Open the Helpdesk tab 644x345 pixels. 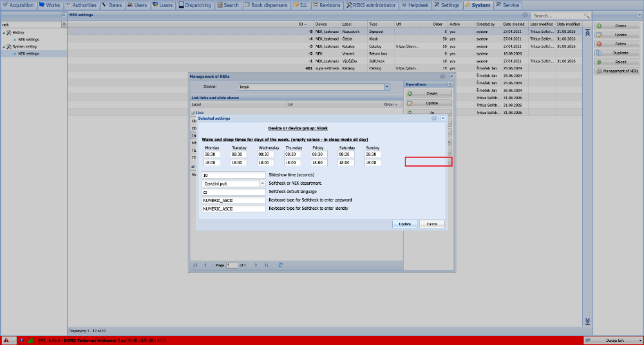415,5
